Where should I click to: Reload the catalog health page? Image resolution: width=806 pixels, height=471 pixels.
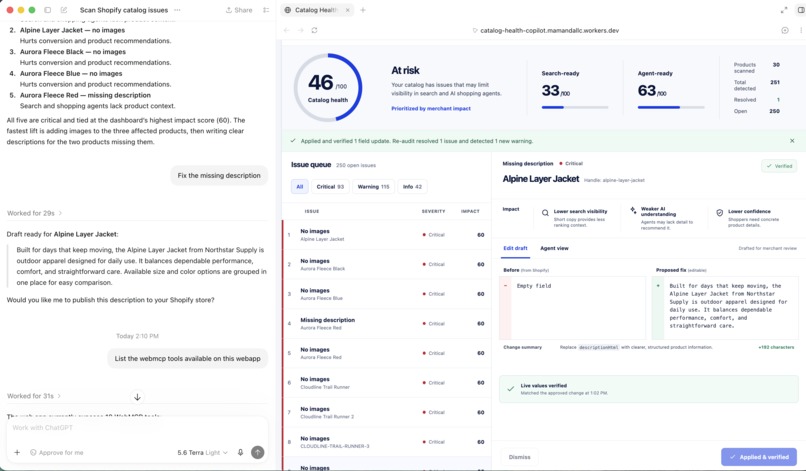point(315,30)
